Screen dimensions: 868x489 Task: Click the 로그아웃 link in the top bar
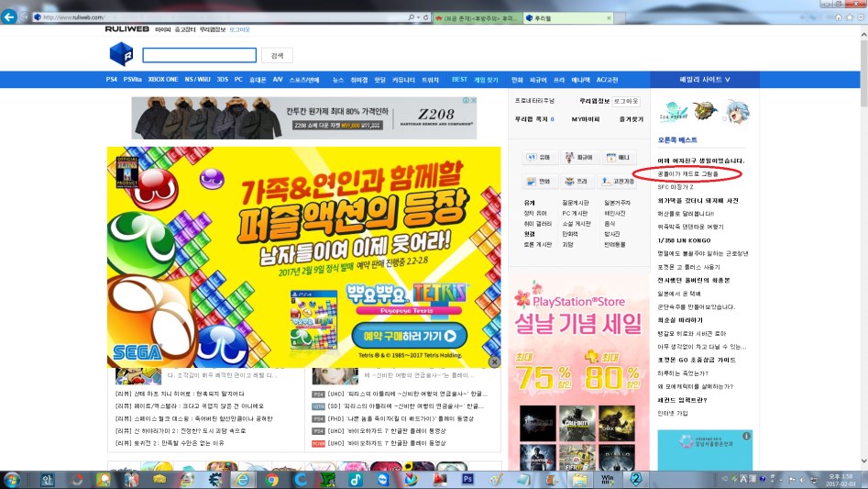click(240, 30)
